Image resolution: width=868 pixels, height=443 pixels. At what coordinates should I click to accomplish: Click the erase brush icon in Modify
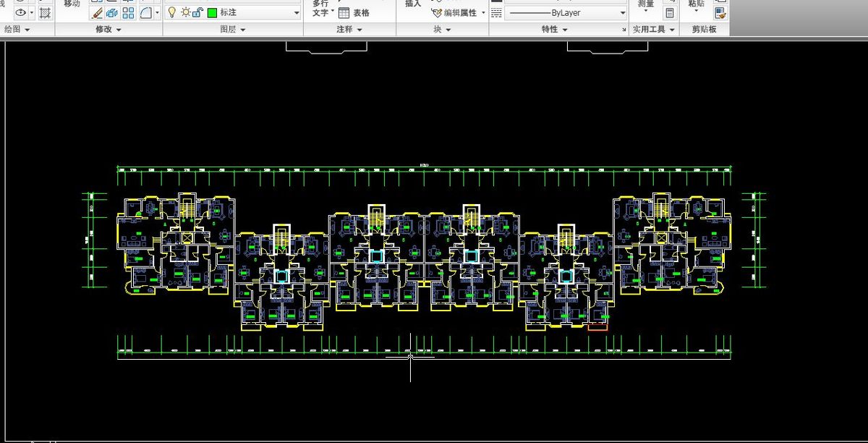[97, 12]
